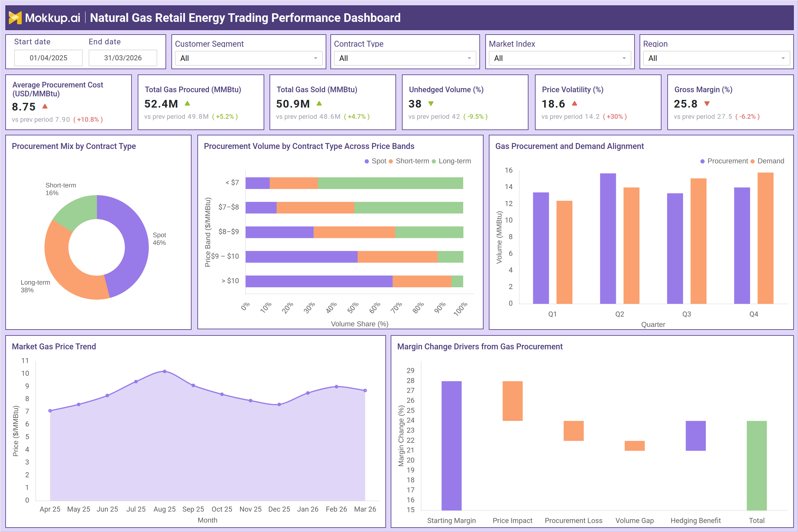Click the Mokkup.ai logo icon
Viewport: 798px width, 532px height.
[x=15, y=18]
